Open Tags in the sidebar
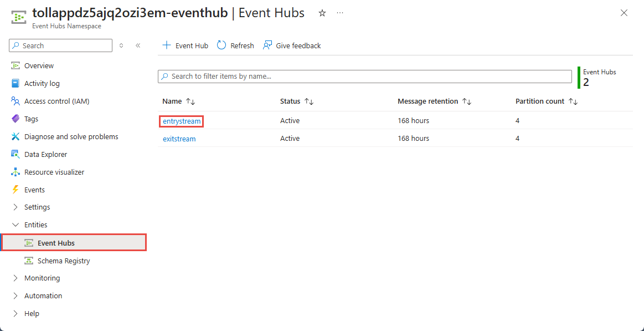 click(x=31, y=119)
